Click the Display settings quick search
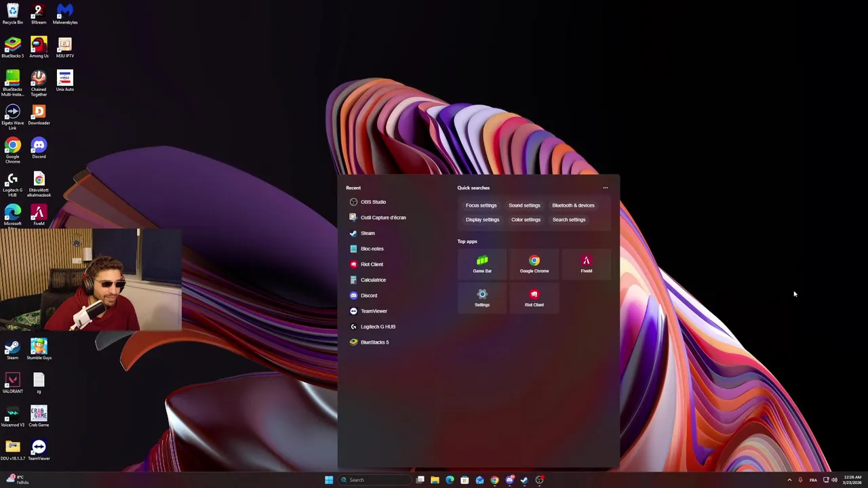 tap(482, 220)
